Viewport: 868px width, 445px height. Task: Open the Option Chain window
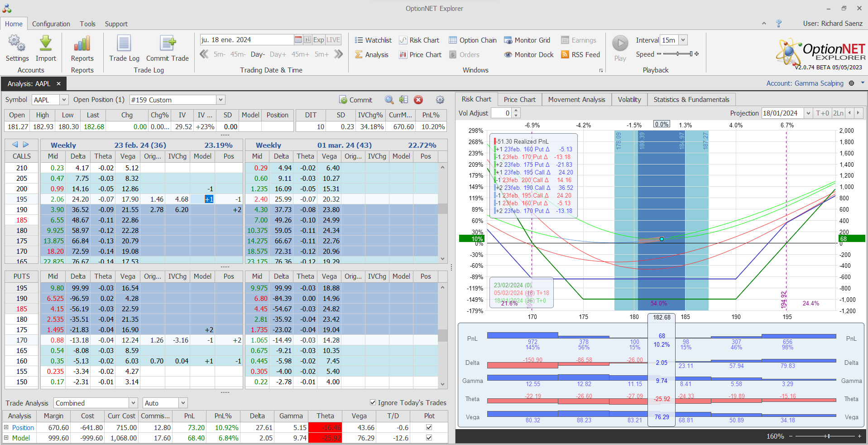pyautogui.click(x=473, y=40)
